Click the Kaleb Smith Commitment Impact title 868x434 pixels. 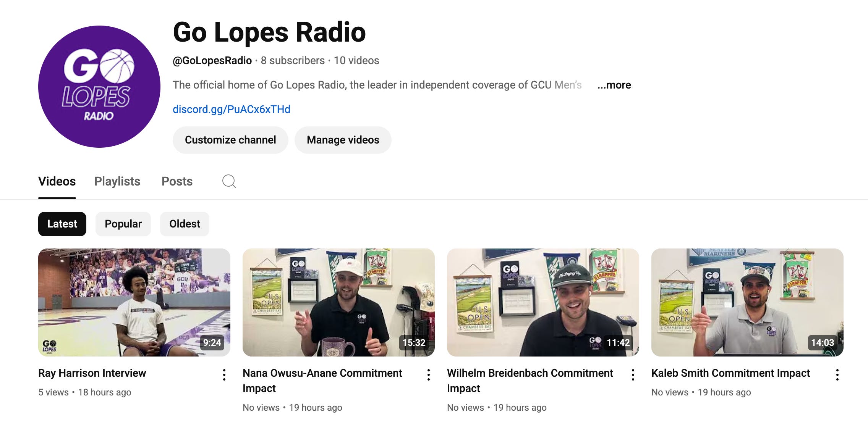[730, 373]
